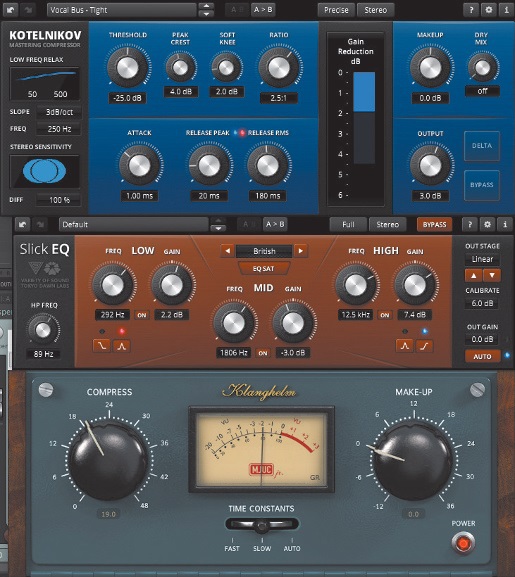Toggle mid band ON switch
Viewport: 515px width, 577px height.
click(263, 353)
